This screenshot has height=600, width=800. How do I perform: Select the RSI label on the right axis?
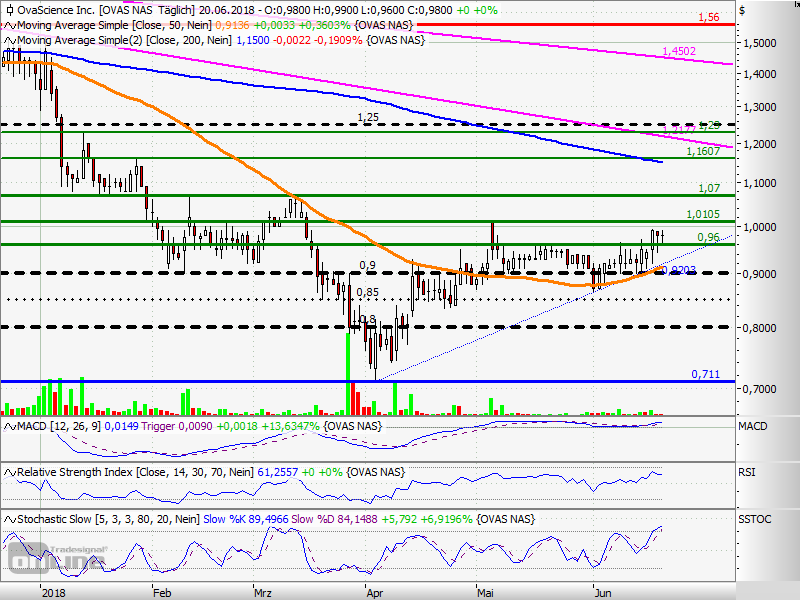(747, 471)
